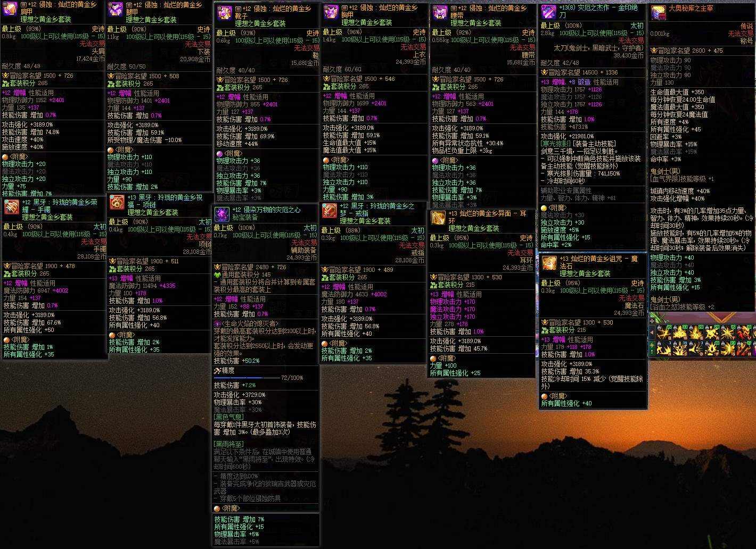Select the 项链 necklace item icon
This screenshot has width=756, height=549.
[x=117, y=202]
